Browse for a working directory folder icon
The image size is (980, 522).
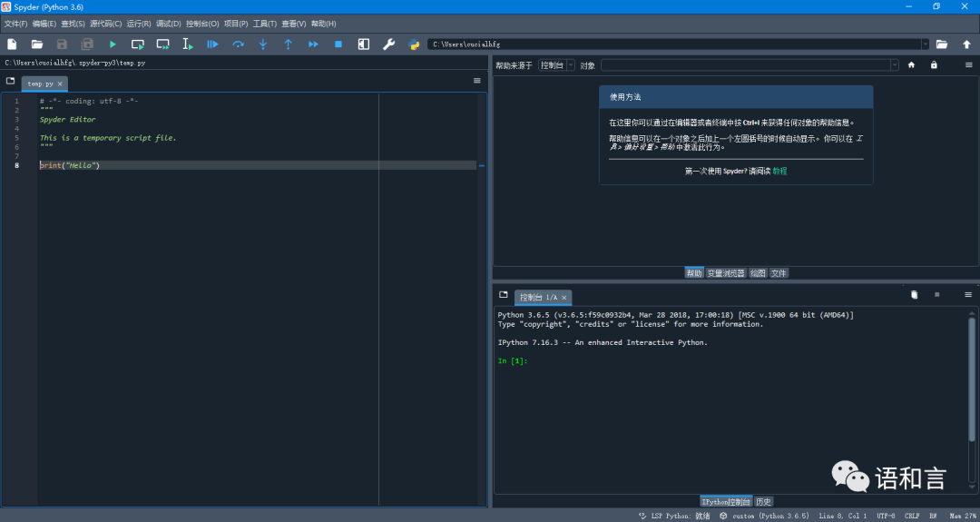click(942, 44)
